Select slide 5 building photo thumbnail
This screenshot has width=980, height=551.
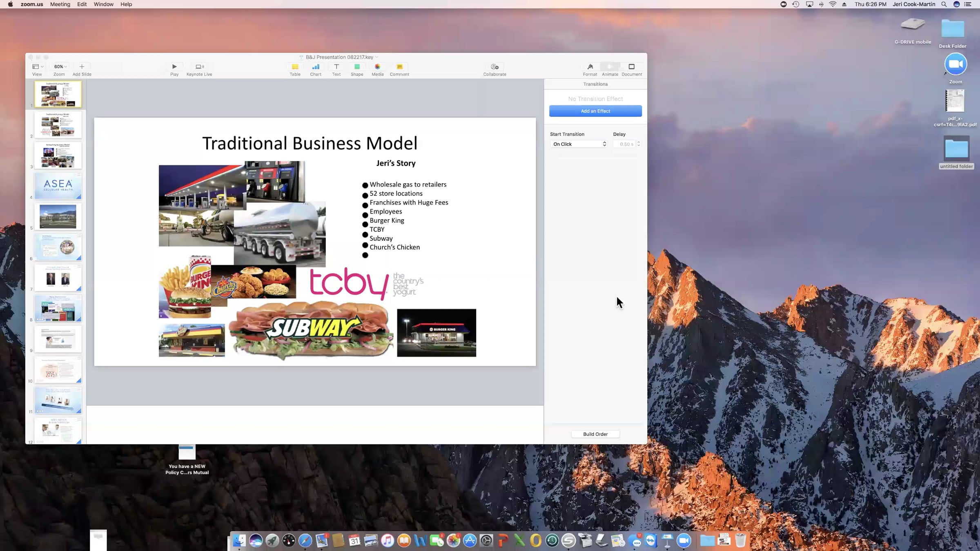pyautogui.click(x=58, y=216)
